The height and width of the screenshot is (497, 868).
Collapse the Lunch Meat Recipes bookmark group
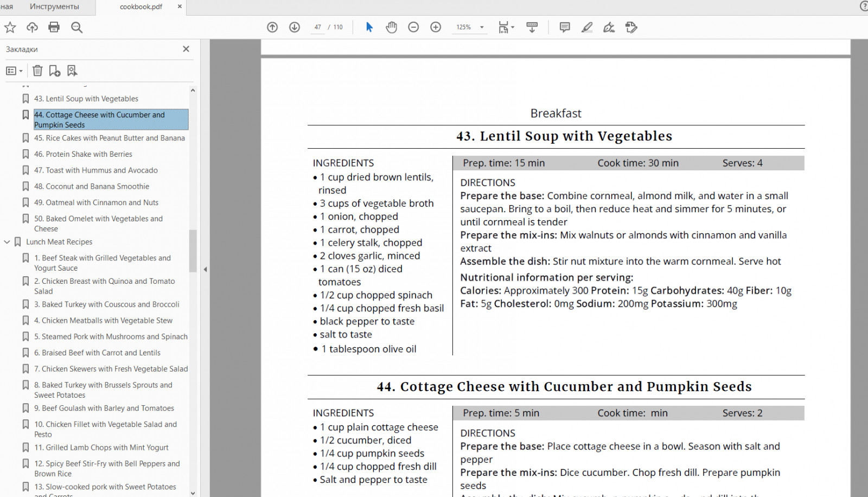click(x=7, y=242)
